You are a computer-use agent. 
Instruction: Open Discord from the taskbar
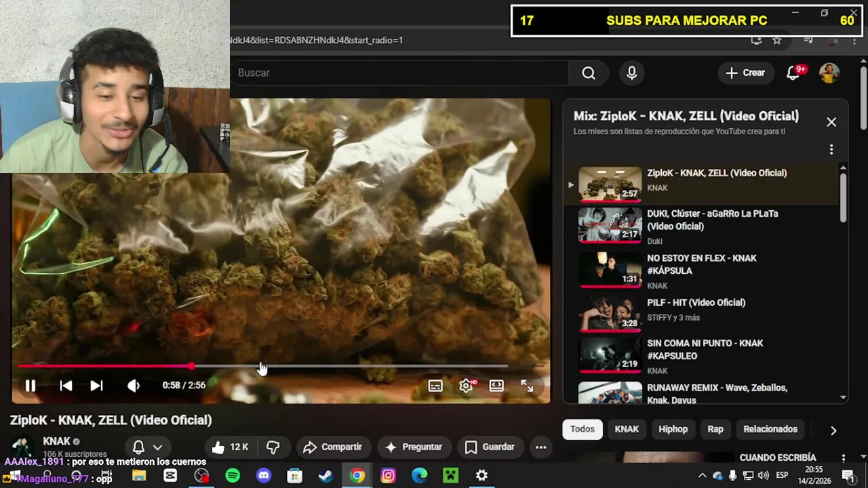264,476
